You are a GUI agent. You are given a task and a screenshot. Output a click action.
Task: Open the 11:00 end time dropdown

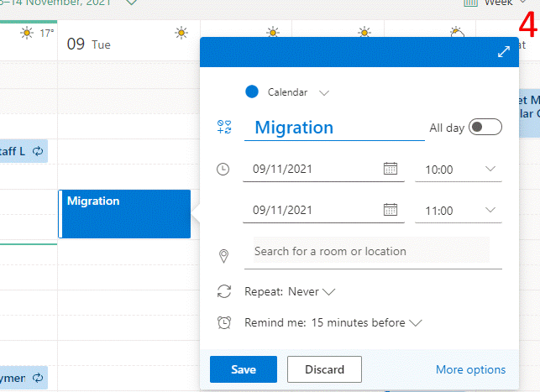pyautogui.click(x=459, y=211)
